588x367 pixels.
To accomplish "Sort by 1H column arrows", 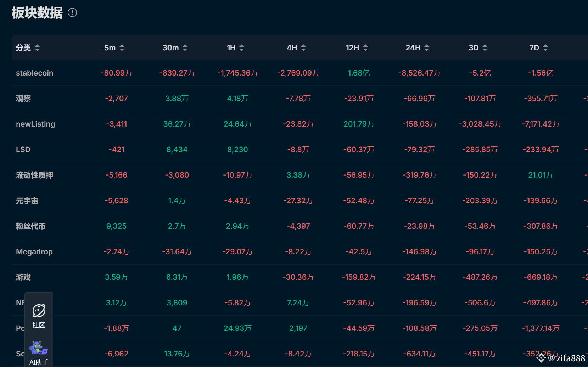I will click(242, 48).
